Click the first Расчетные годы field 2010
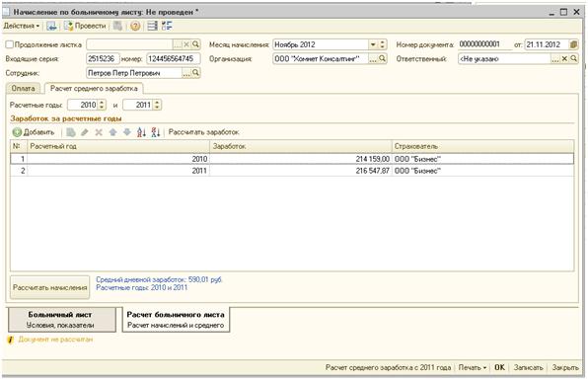 coord(83,105)
